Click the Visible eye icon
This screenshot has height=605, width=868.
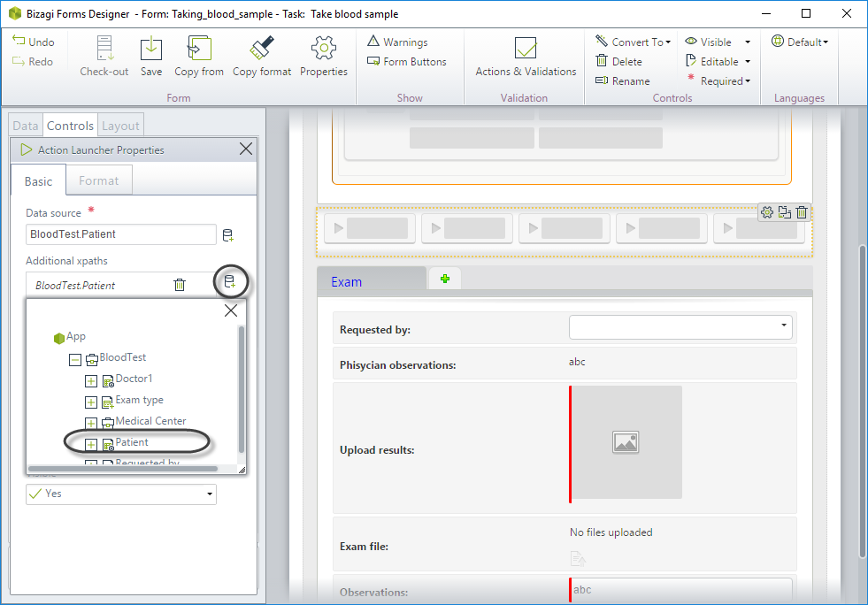691,41
